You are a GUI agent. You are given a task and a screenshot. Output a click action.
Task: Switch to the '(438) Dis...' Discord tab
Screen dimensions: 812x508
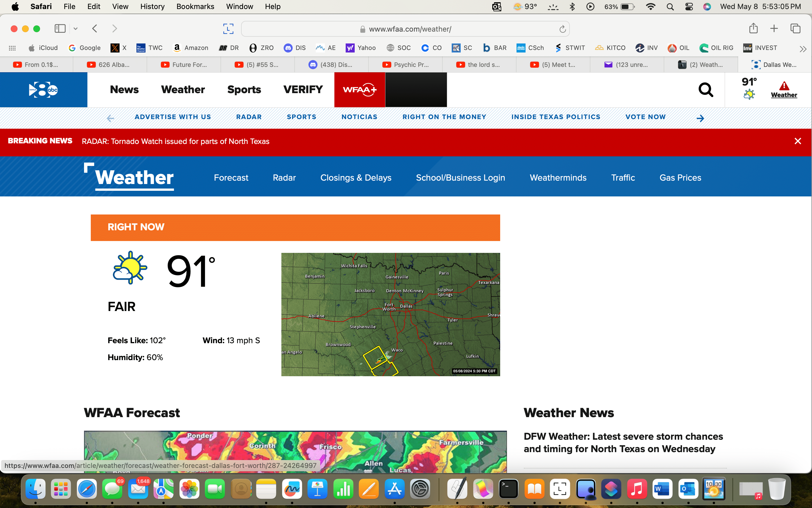[x=331, y=65]
